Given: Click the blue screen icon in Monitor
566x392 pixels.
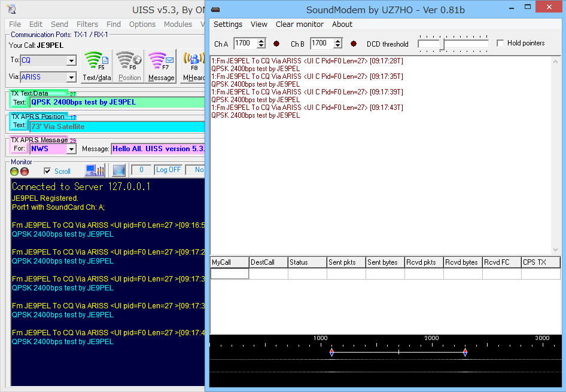Looking at the screenshot, I should [119, 170].
